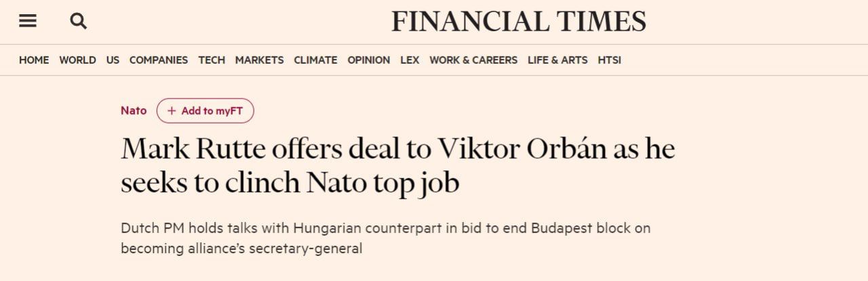Go to the Home section
Viewport: 868px width, 281px height.
(x=34, y=60)
